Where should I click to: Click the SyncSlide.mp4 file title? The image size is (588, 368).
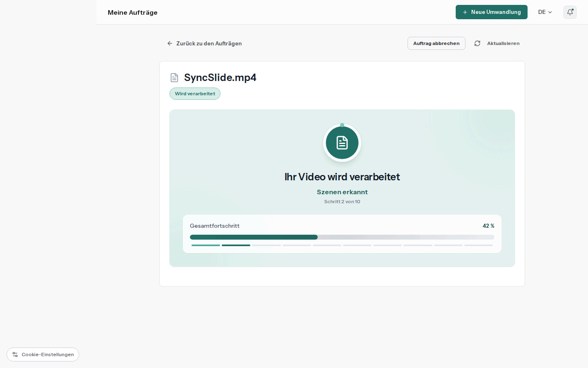(220, 78)
